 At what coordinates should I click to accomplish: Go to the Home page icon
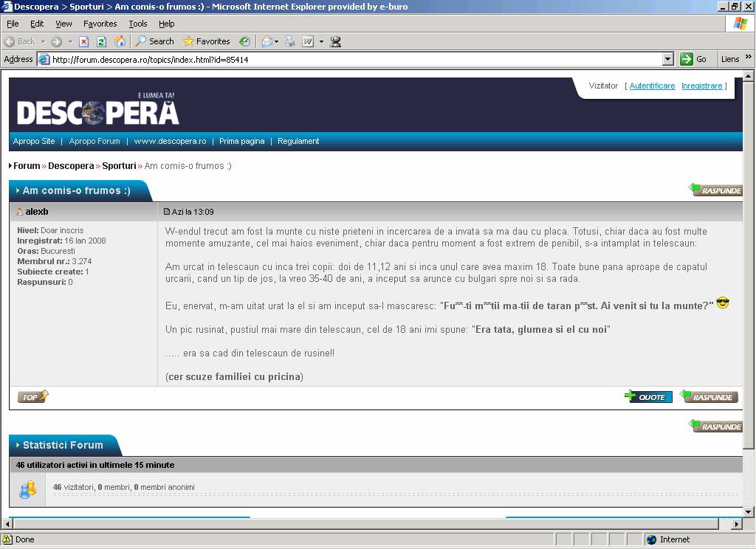pyautogui.click(x=120, y=41)
